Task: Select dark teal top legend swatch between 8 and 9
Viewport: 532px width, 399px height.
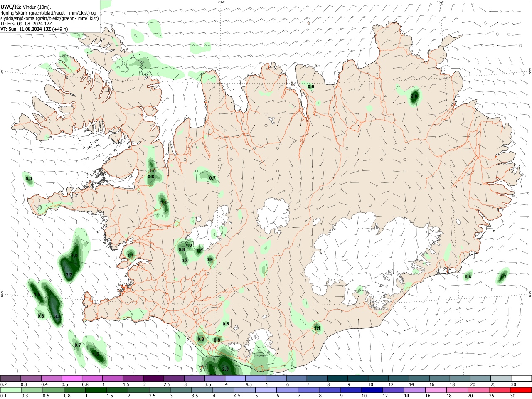Action: (337, 378)
